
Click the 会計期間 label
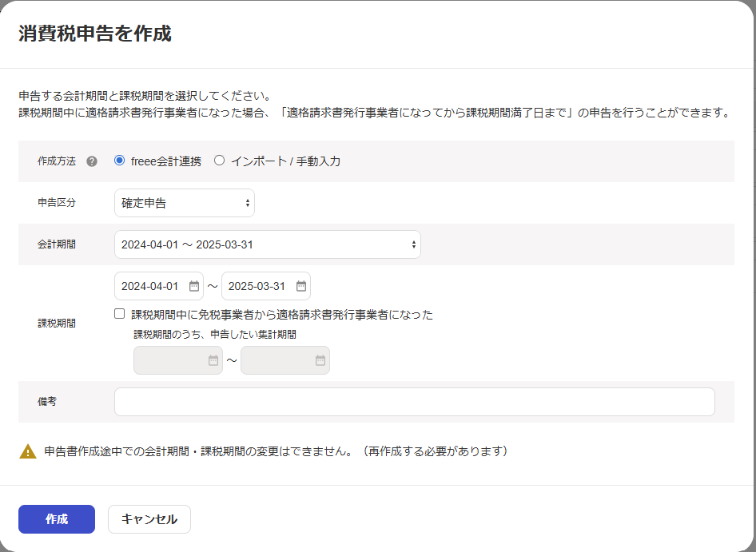pyautogui.click(x=57, y=244)
